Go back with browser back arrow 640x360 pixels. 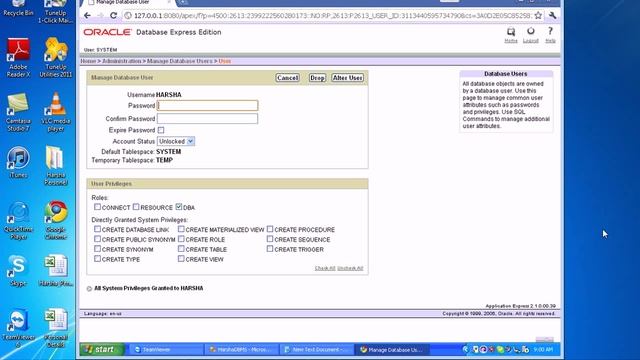(87, 16)
